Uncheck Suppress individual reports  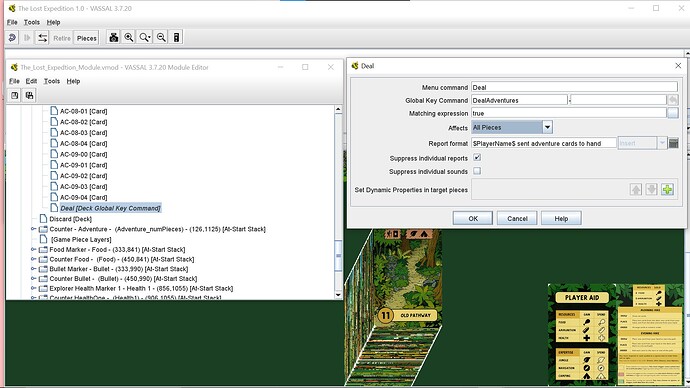pos(477,157)
